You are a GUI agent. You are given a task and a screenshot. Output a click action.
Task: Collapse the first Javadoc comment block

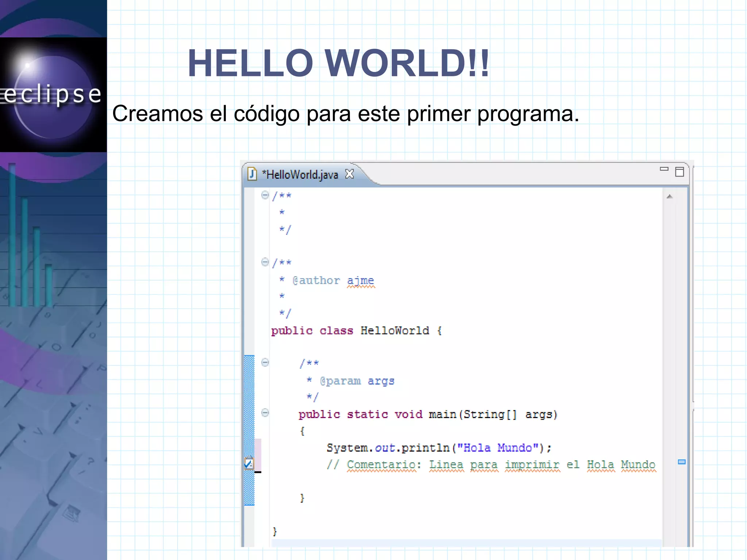click(x=265, y=195)
